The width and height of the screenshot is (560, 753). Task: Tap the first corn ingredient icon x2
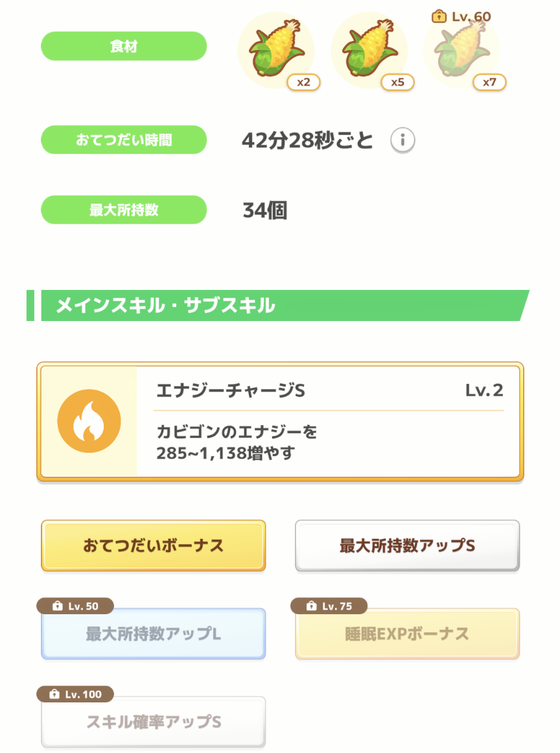[x=276, y=50]
